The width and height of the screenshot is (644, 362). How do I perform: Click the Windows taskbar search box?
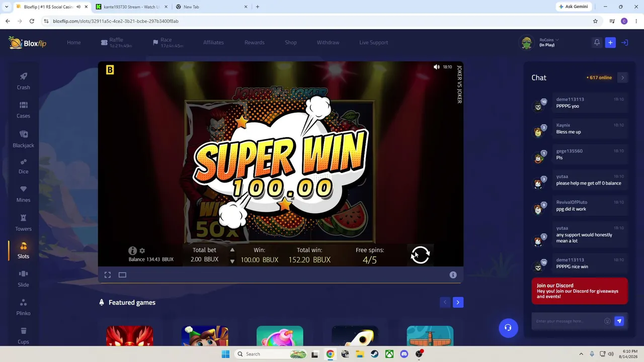tap(271, 354)
